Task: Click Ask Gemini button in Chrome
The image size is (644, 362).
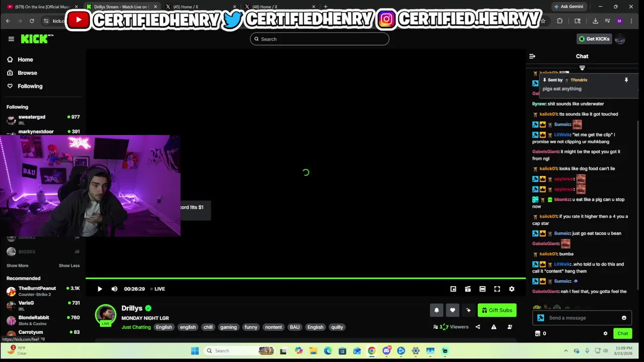Action: pyautogui.click(x=569, y=7)
